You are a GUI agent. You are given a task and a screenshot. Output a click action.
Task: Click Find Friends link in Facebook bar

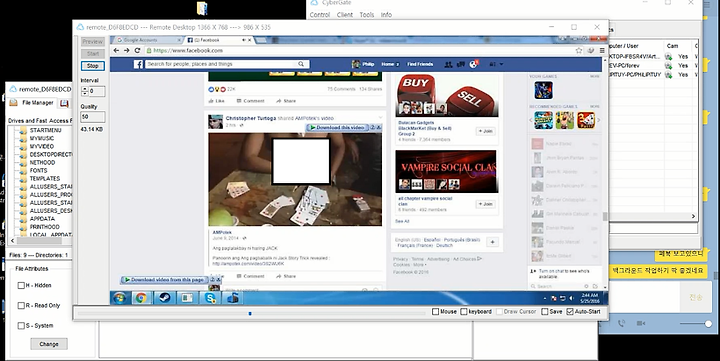click(420, 64)
